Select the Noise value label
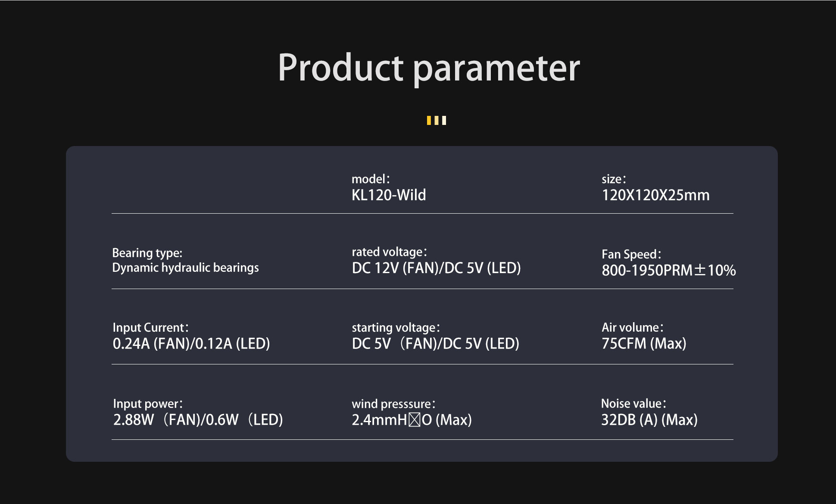836x504 pixels. (x=633, y=404)
